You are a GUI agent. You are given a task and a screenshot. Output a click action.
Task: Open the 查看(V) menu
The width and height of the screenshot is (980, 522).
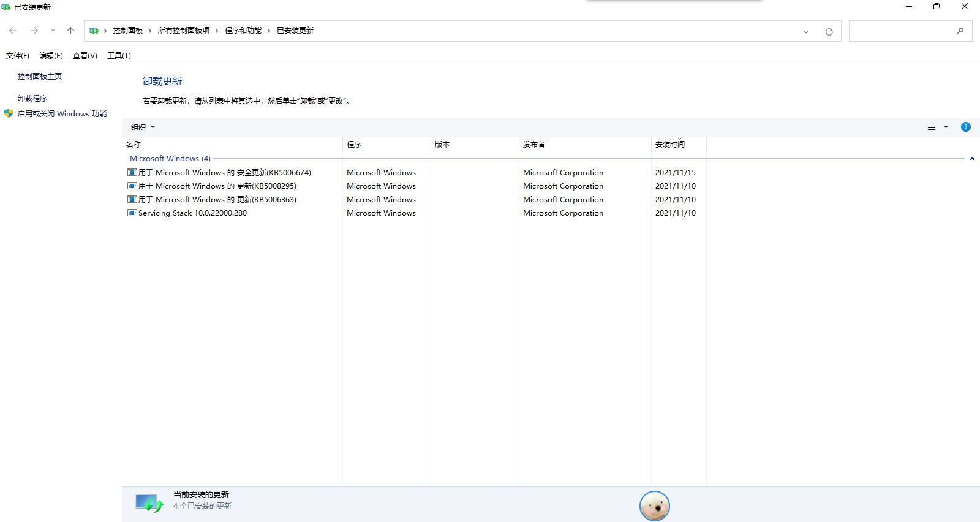point(85,55)
